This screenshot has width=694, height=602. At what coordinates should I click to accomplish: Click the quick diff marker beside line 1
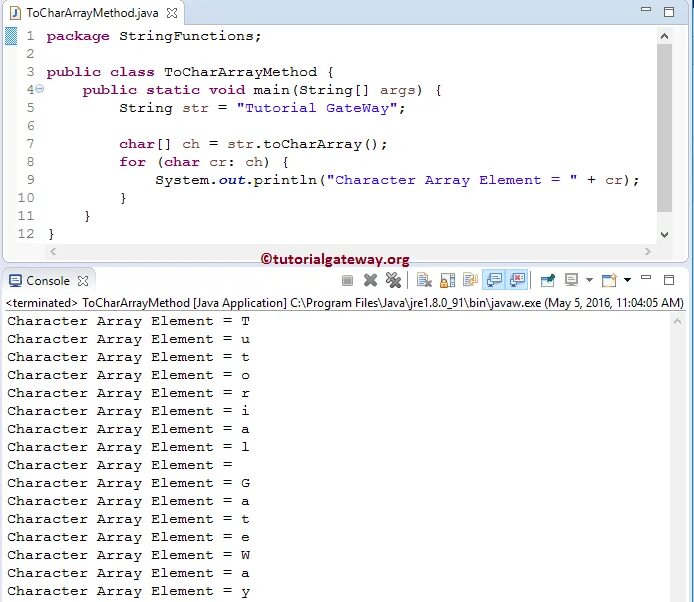(11, 36)
